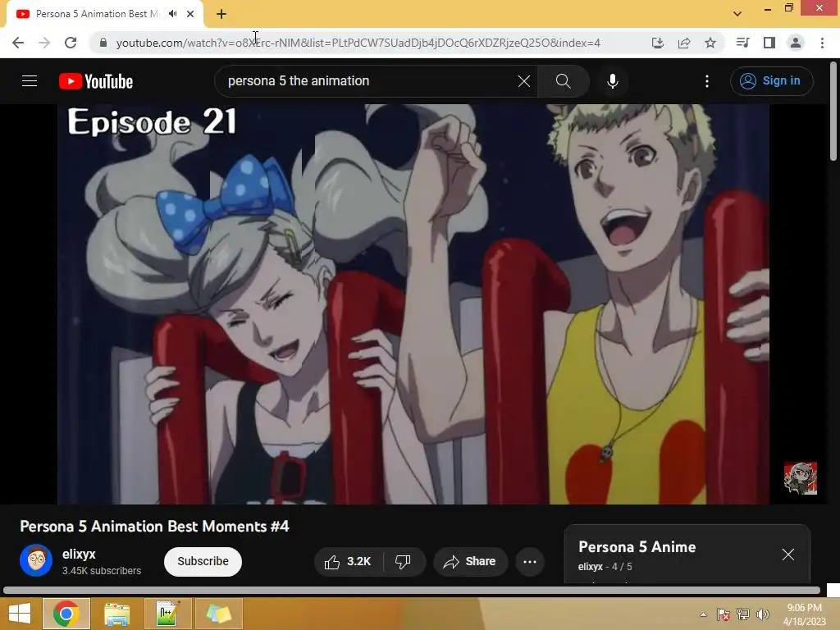Viewport: 840px width, 630px height.
Task: Open the green notepad taskbar app
Action: tap(167, 614)
